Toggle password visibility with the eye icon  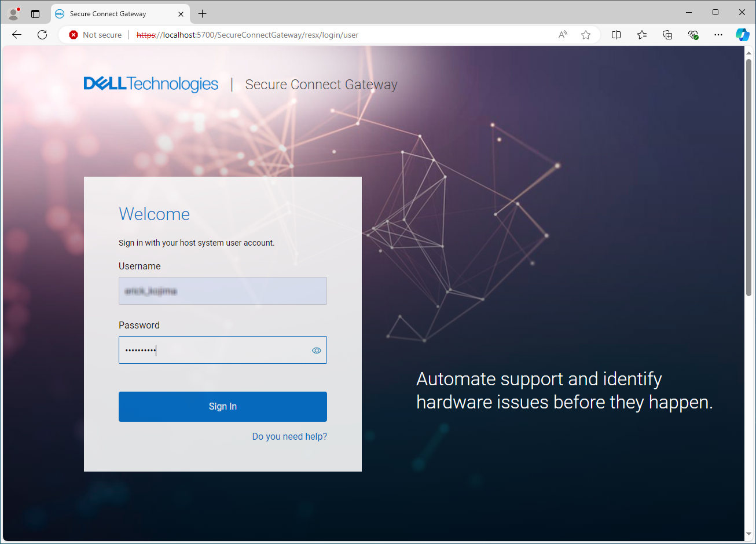(x=317, y=350)
